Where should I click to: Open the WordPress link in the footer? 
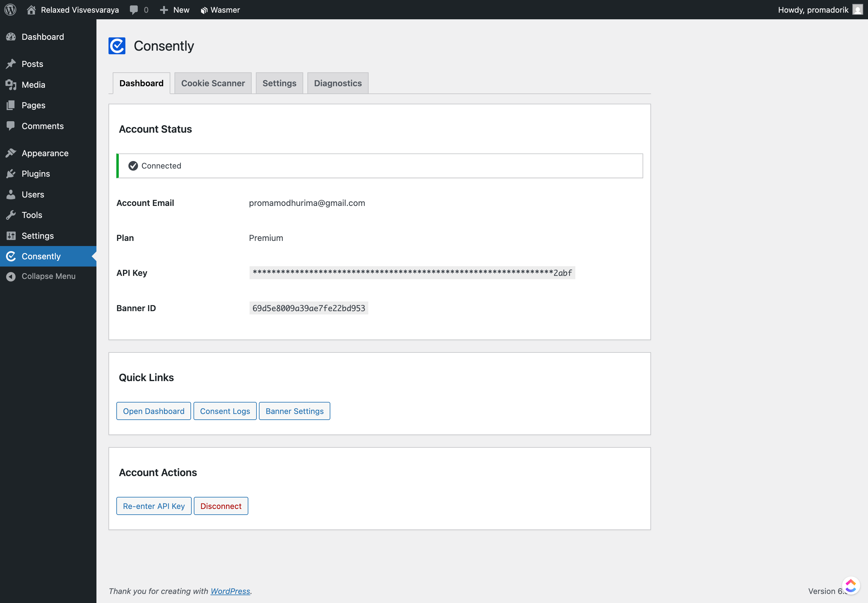230,591
